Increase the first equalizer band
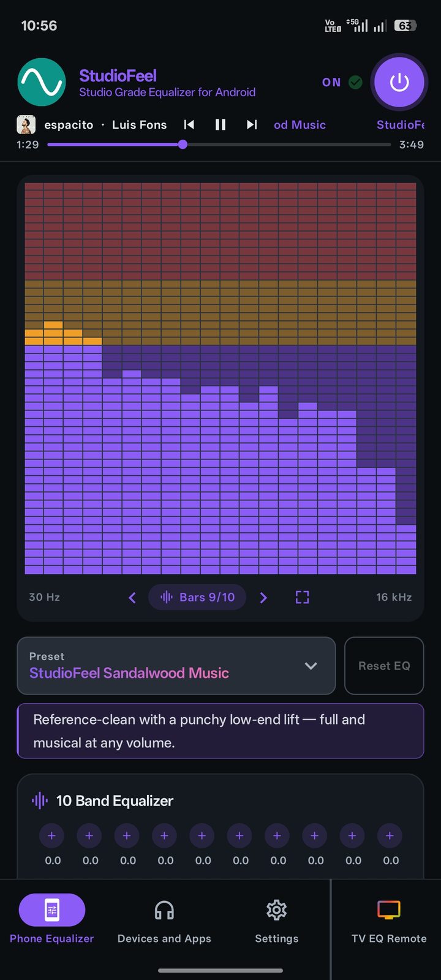 tap(51, 836)
